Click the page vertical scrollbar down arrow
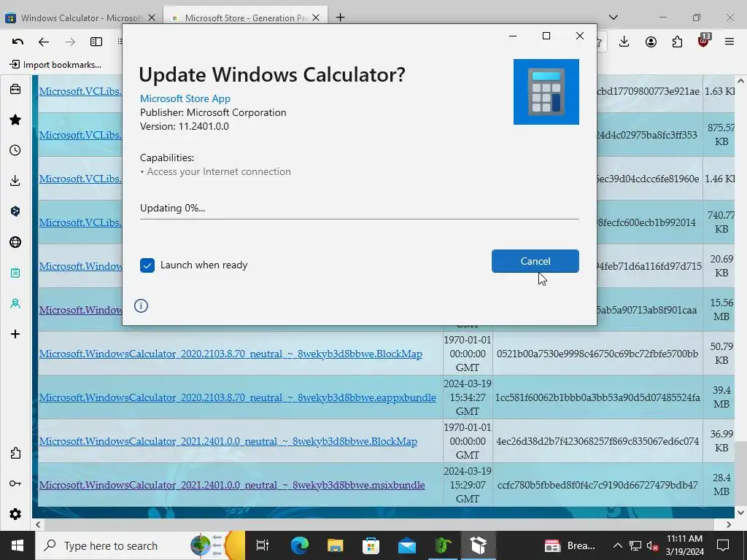The width and height of the screenshot is (747, 560). [740, 513]
